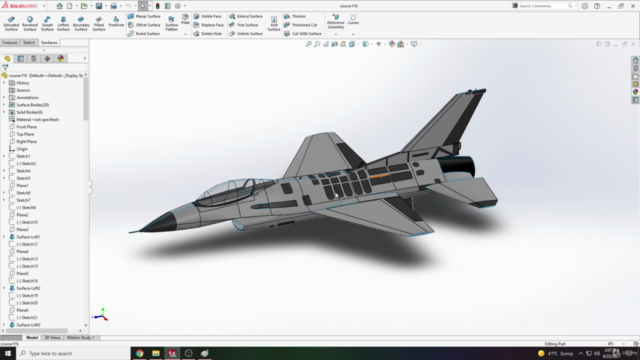640x360 pixels.
Task: Open the dropdown arrow under Curves
Action: point(353,35)
